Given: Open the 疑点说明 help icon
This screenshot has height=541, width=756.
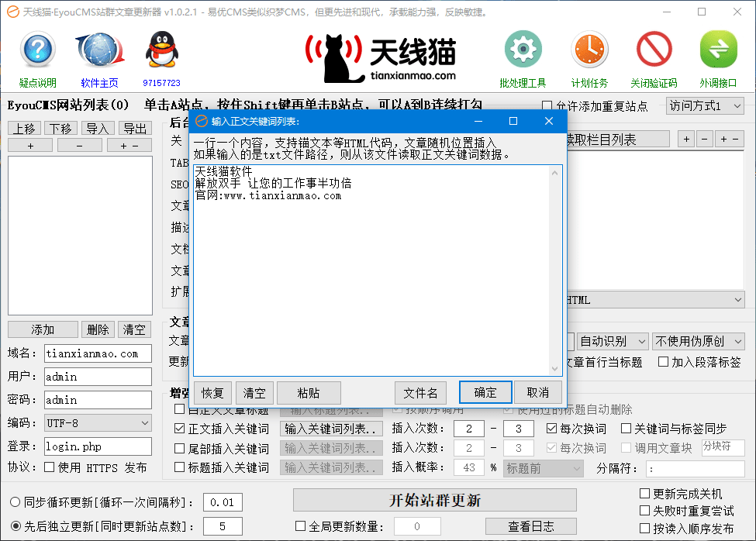Looking at the screenshot, I should tap(38, 50).
